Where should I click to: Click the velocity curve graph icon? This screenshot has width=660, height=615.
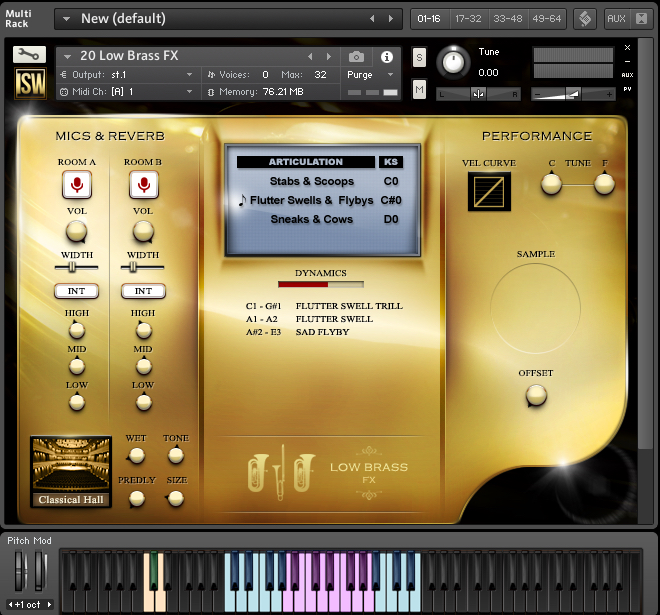point(489,192)
